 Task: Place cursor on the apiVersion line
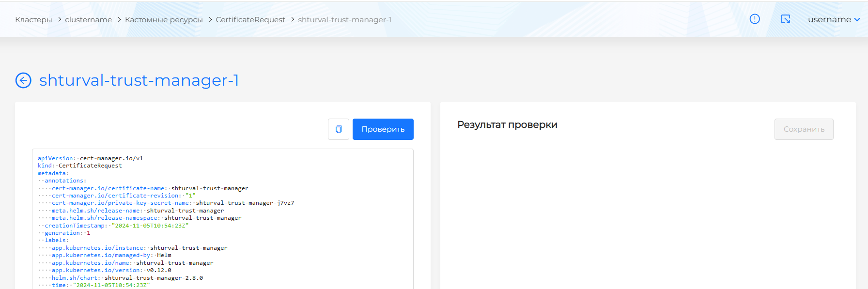(90, 158)
